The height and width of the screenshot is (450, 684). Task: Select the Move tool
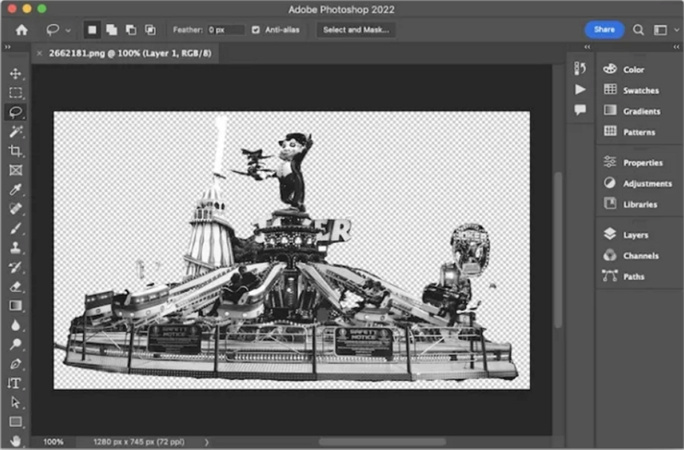pyautogui.click(x=15, y=74)
